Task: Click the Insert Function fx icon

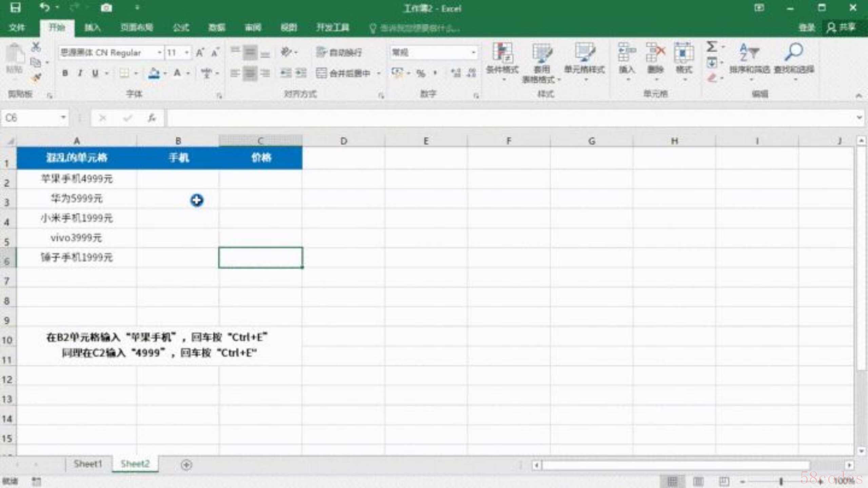Action: (x=152, y=118)
